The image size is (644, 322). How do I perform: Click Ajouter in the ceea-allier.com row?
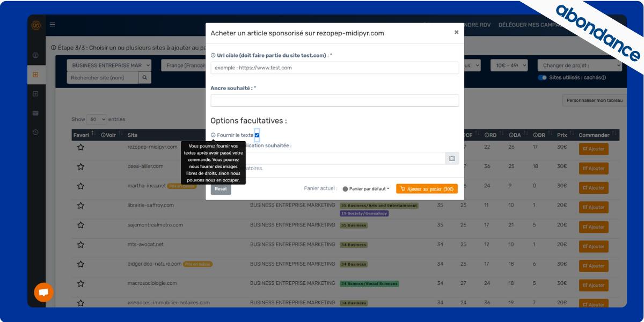(x=594, y=169)
